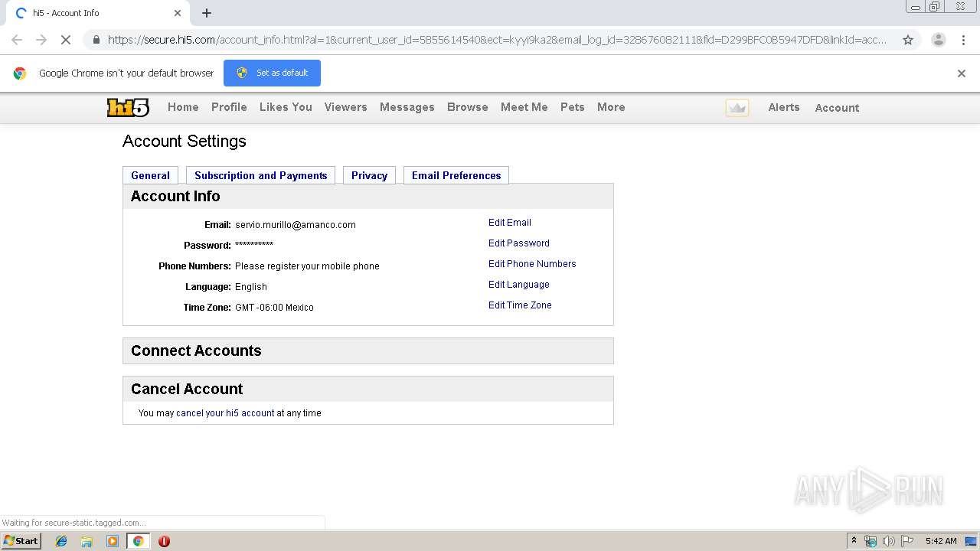Stop loading the page
Screen dimensions: 980x551
coord(66,40)
